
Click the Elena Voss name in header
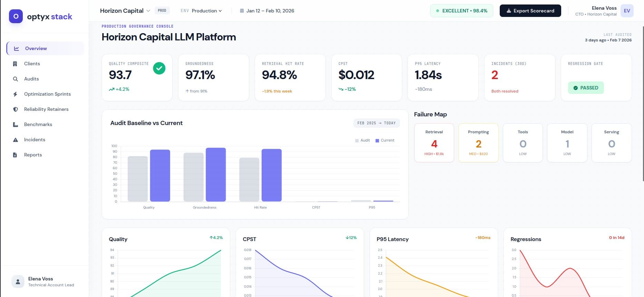604,8
